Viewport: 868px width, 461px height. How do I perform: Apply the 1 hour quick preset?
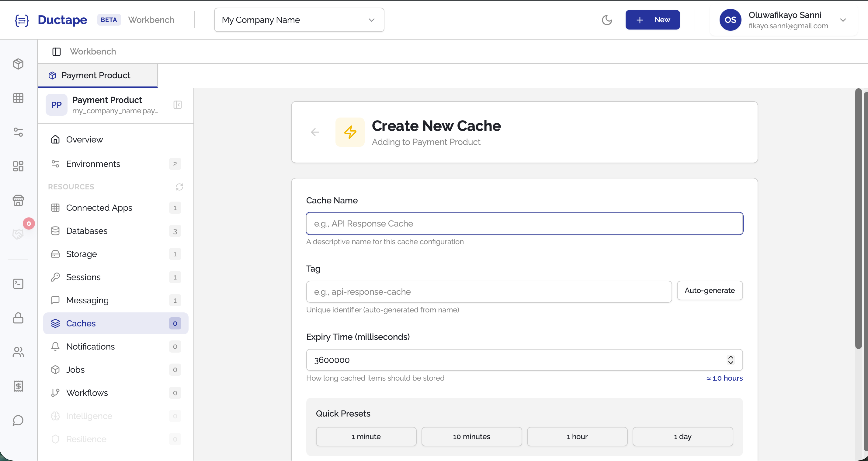click(x=577, y=436)
